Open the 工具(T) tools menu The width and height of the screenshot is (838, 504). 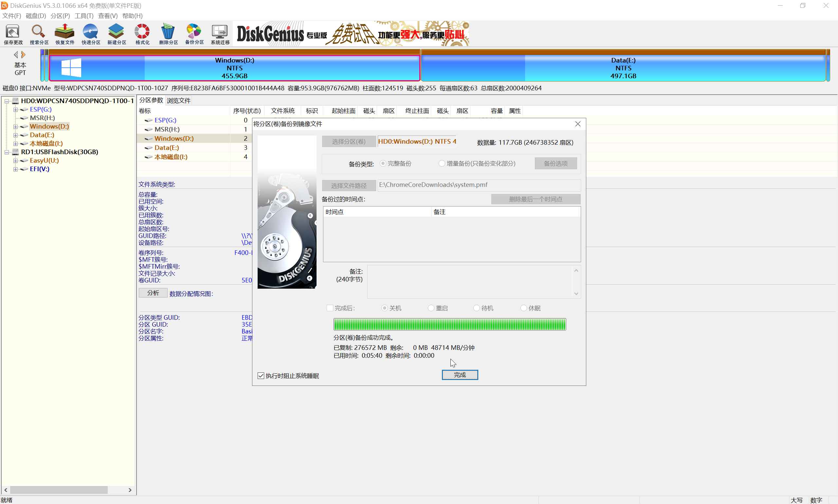click(x=84, y=16)
